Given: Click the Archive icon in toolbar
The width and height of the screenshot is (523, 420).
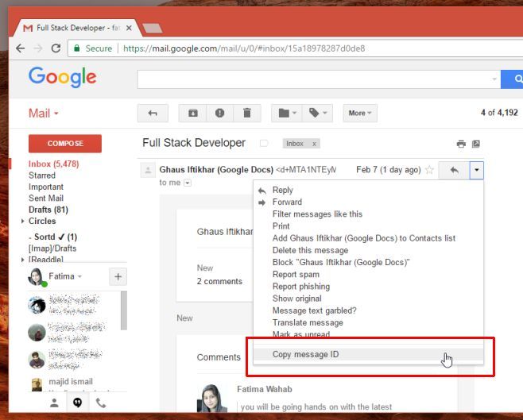Looking at the screenshot, I should (x=192, y=113).
